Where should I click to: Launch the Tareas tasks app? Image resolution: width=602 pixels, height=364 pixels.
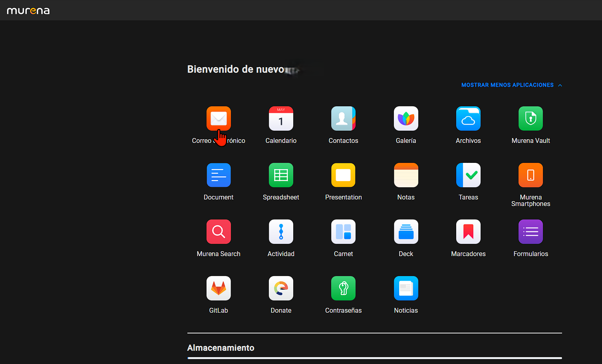(468, 175)
